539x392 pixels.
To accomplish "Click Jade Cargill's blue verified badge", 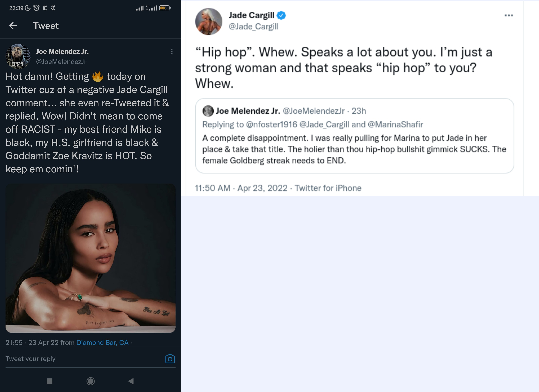I will 281,15.
